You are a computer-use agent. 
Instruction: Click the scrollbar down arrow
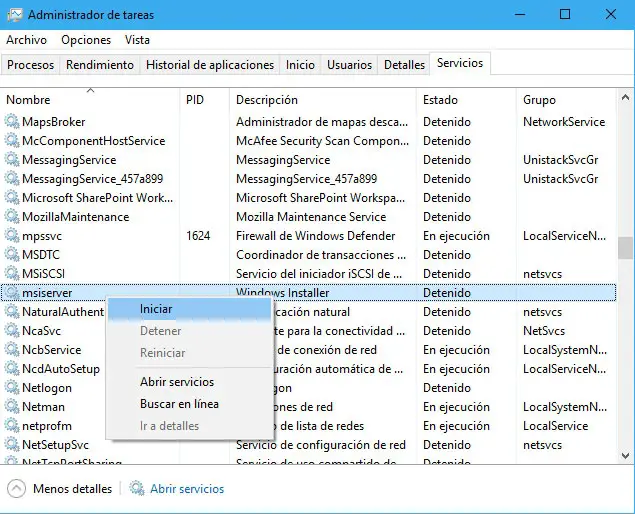(625, 456)
